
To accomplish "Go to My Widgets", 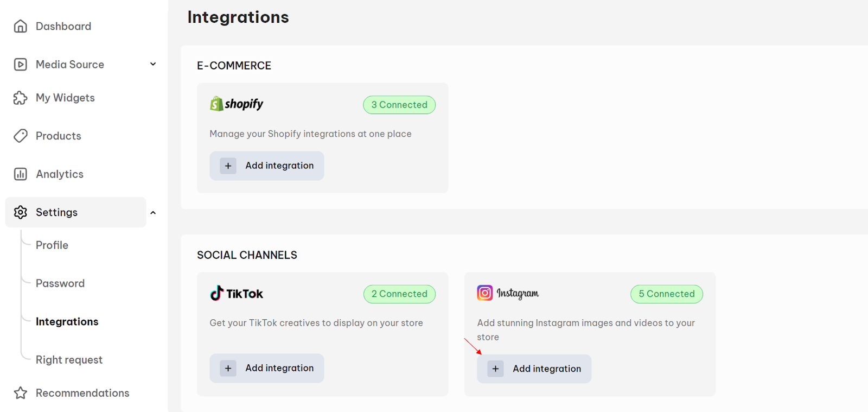I will [65, 98].
